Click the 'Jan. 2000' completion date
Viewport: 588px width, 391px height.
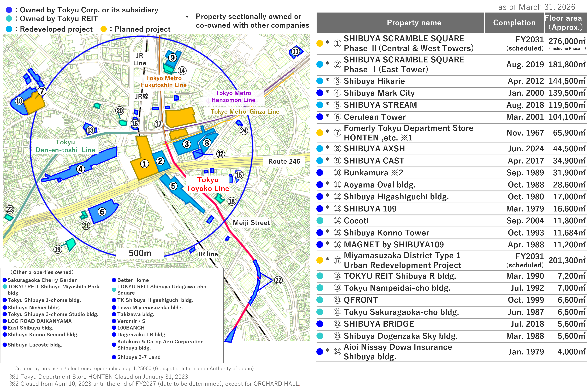526,93
